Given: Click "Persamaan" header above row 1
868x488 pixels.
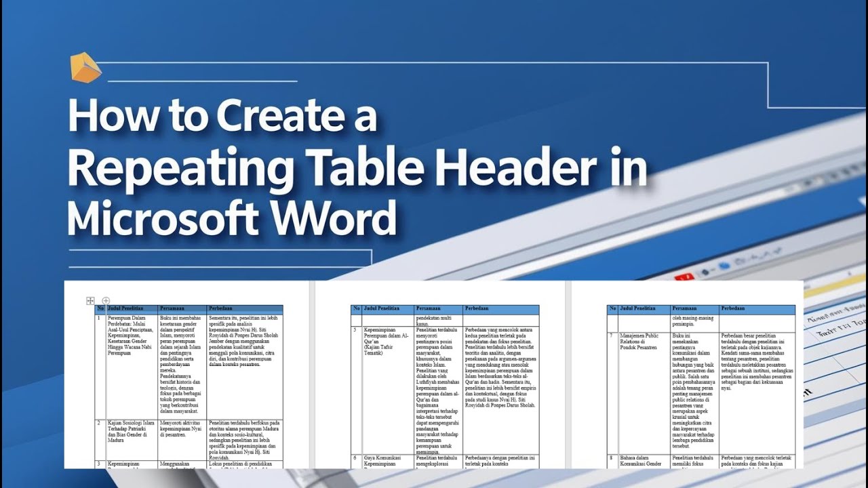Looking at the screenshot, I should coord(182,309).
